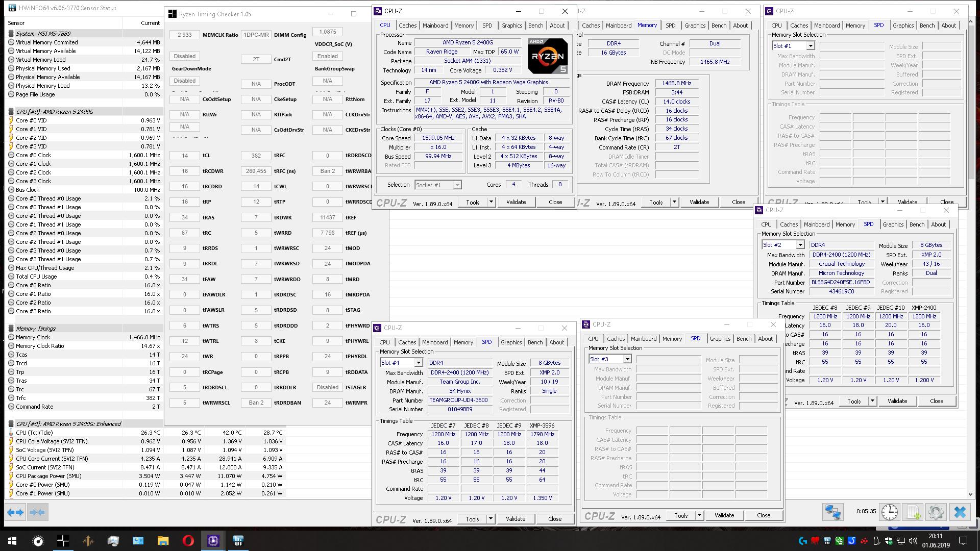Open HWiNFO network remote monitoring icon

coord(832,512)
